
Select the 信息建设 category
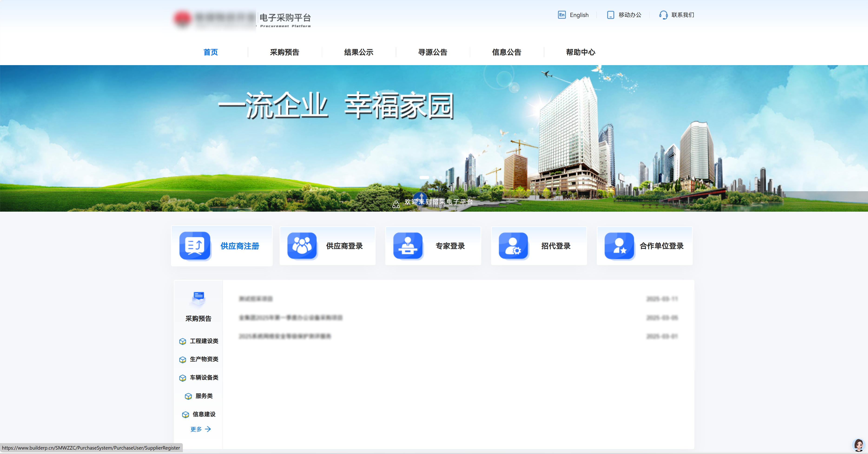tap(204, 414)
